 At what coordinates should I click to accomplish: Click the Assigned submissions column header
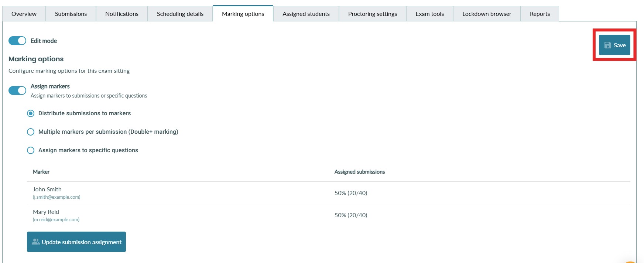[360, 172]
